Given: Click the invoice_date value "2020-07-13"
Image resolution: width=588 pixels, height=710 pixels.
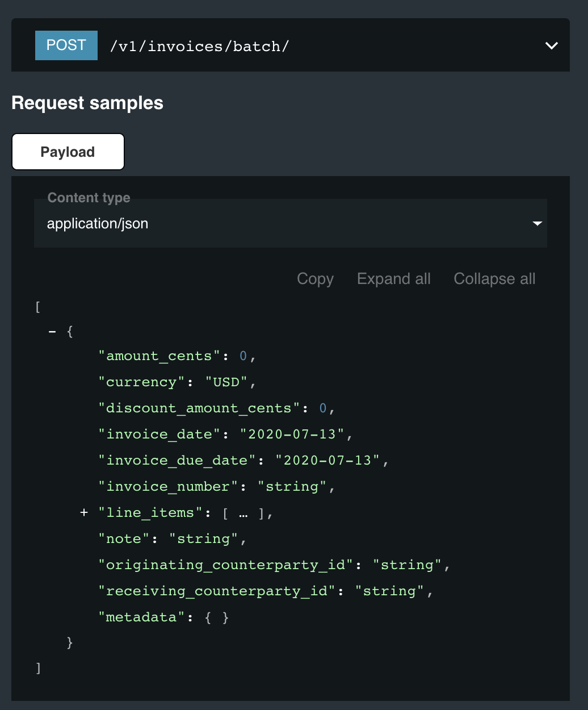Looking at the screenshot, I should 292,435.
